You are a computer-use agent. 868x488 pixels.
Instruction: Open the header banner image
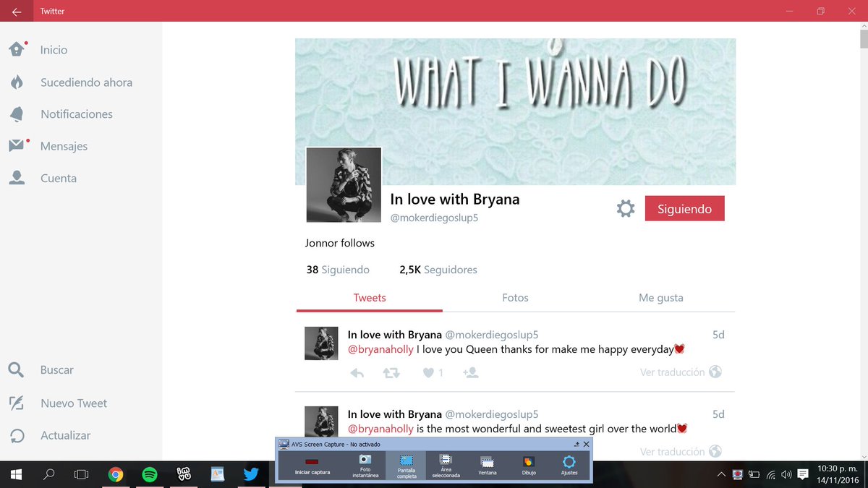[515, 111]
